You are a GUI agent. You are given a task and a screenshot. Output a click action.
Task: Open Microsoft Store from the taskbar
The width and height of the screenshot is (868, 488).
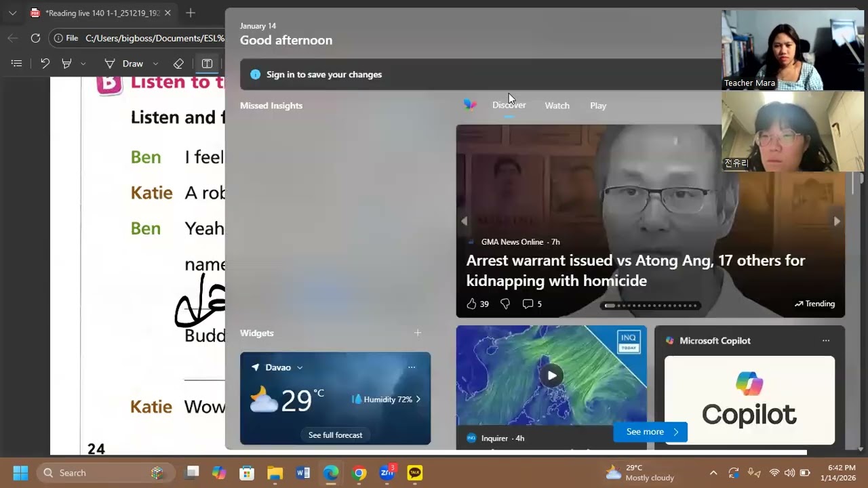(247, 473)
